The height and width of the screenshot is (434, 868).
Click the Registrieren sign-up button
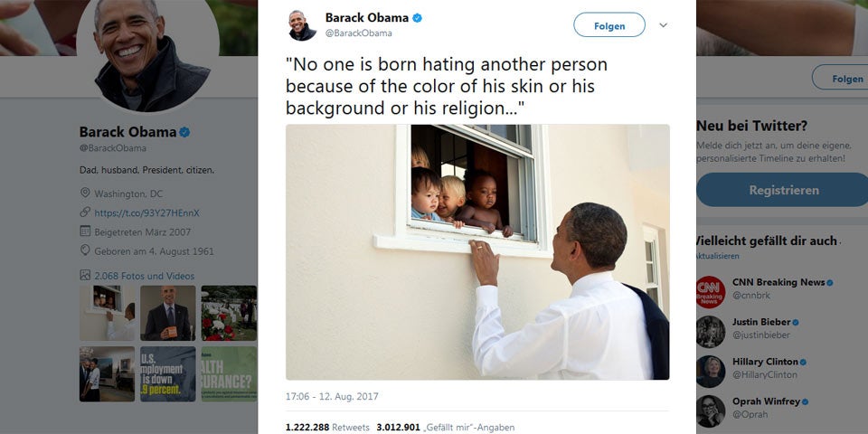pyautogui.click(x=783, y=190)
